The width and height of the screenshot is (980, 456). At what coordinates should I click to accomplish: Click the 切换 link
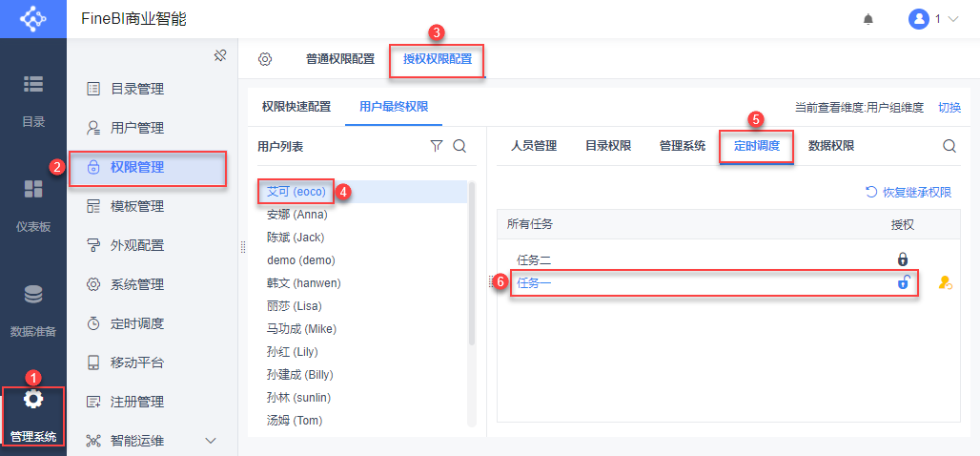click(x=949, y=107)
